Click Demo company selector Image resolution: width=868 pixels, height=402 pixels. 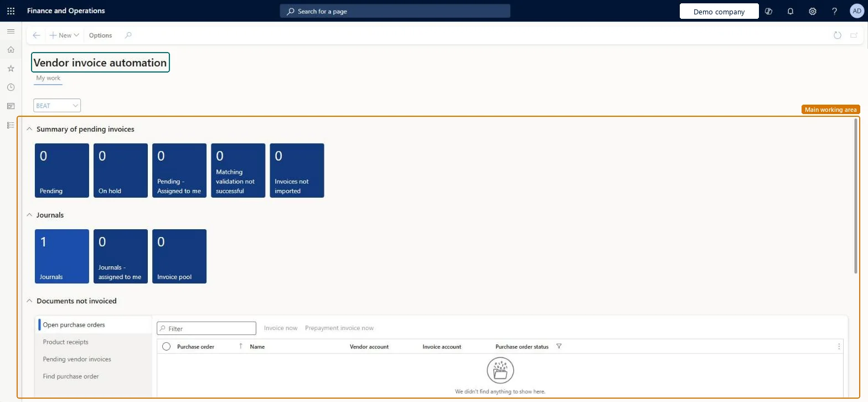pos(719,11)
